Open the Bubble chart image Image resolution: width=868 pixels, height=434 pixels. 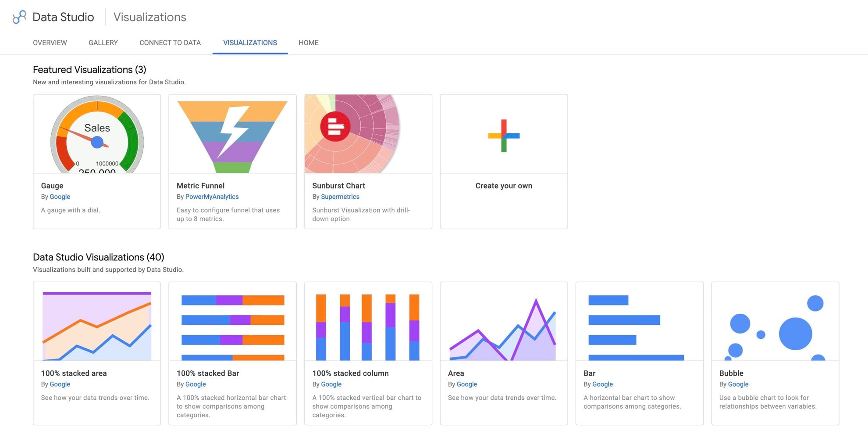coord(775,322)
